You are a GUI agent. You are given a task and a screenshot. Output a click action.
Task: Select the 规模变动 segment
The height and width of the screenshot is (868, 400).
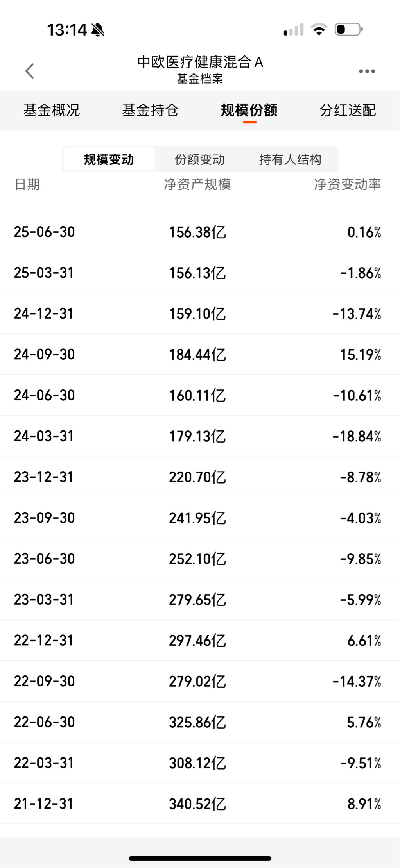point(109,159)
